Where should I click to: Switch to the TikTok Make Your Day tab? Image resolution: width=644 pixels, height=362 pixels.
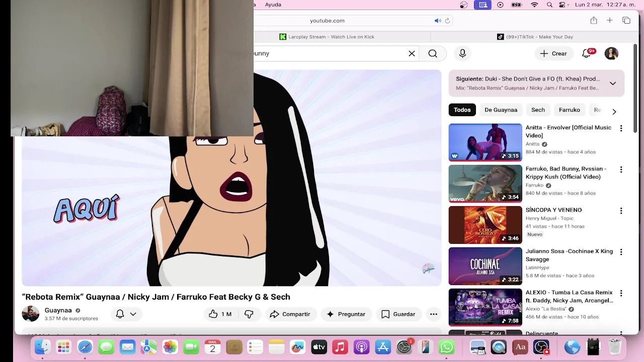pyautogui.click(x=535, y=37)
